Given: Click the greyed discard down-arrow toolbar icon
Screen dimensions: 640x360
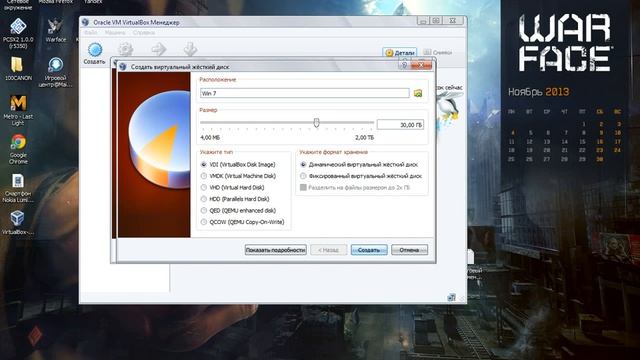Looking at the screenshot, I should tap(190, 49).
